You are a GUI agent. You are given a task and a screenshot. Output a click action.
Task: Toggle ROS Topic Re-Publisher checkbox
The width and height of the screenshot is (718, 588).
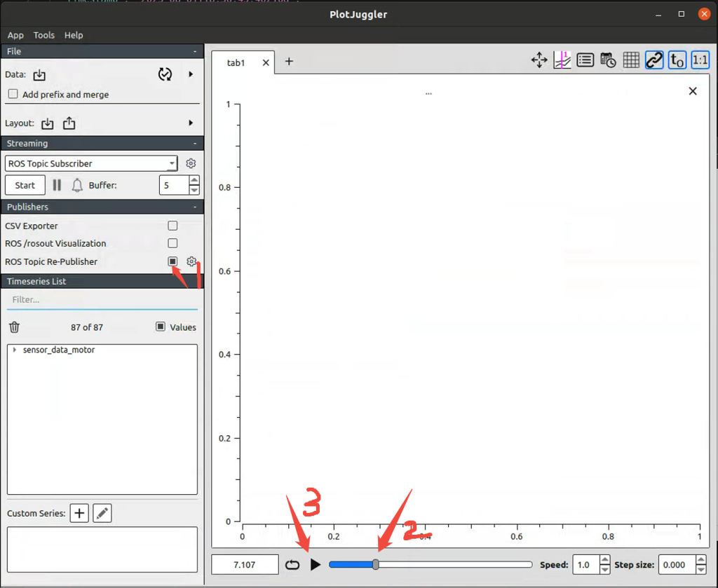(172, 261)
